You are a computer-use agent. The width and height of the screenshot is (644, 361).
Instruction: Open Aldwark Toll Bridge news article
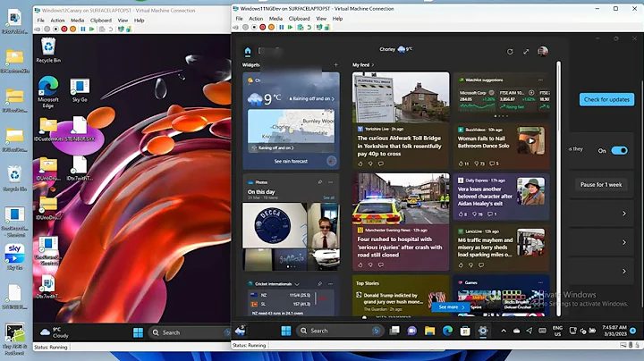click(401, 121)
